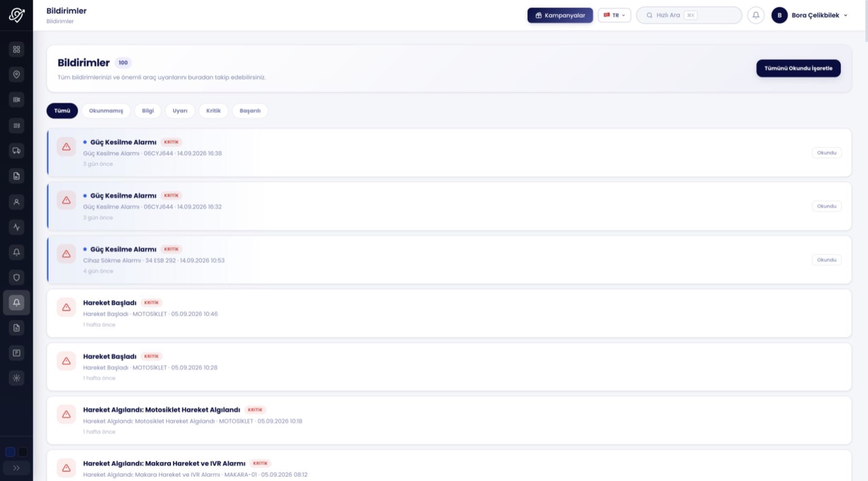Open the truck vehicles icon in the sidebar

tap(16, 151)
